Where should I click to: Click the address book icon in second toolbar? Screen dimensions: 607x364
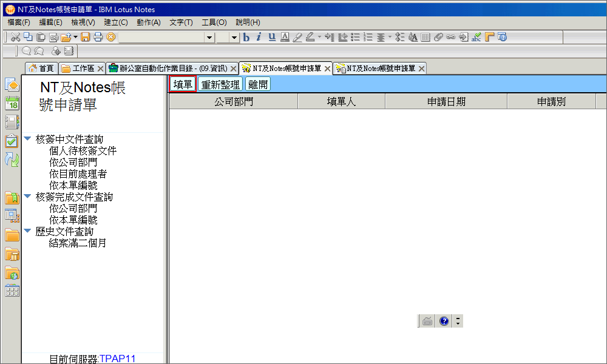point(69,51)
